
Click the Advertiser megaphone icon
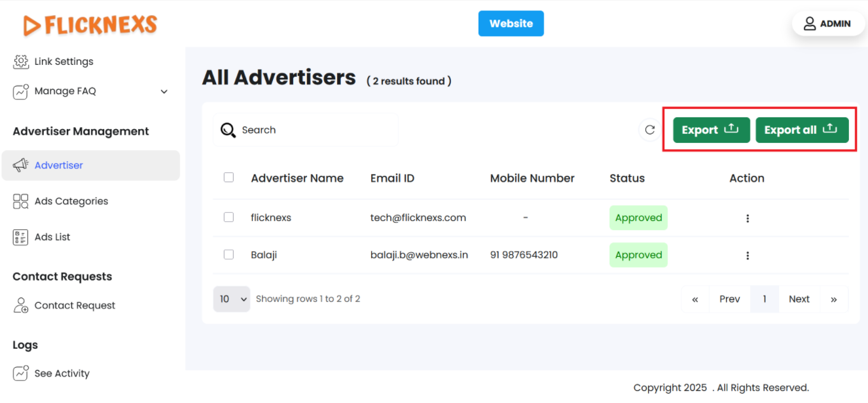coord(21,165)
